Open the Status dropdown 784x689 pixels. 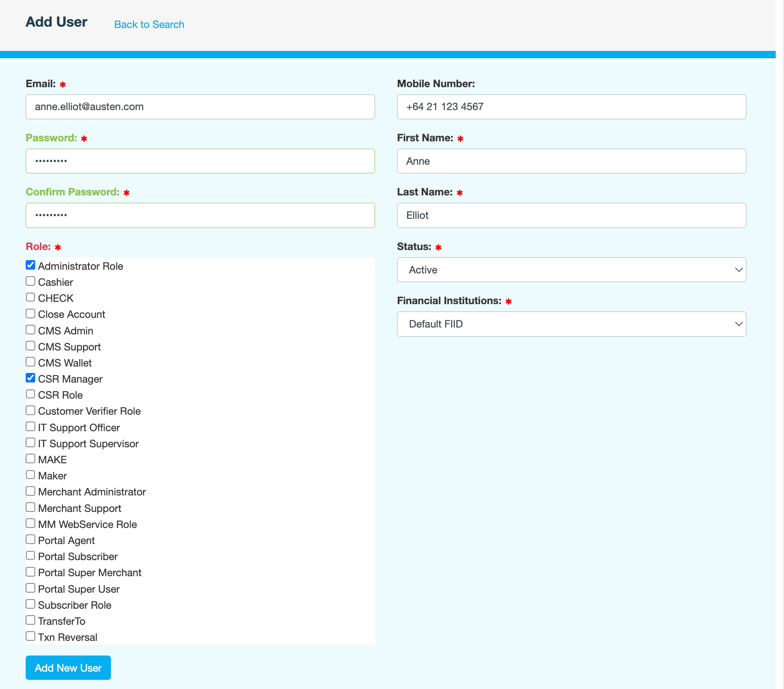click(x=571, y=270)
